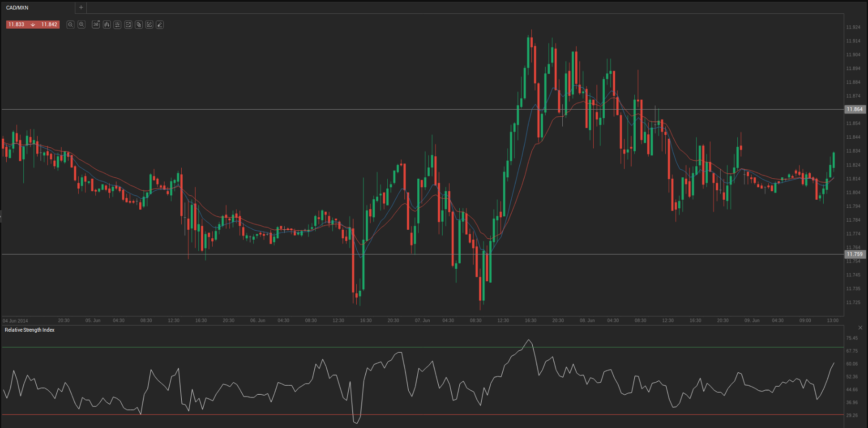
Task: Click the 08. Jun date marker
Action: tap(587, 320)
